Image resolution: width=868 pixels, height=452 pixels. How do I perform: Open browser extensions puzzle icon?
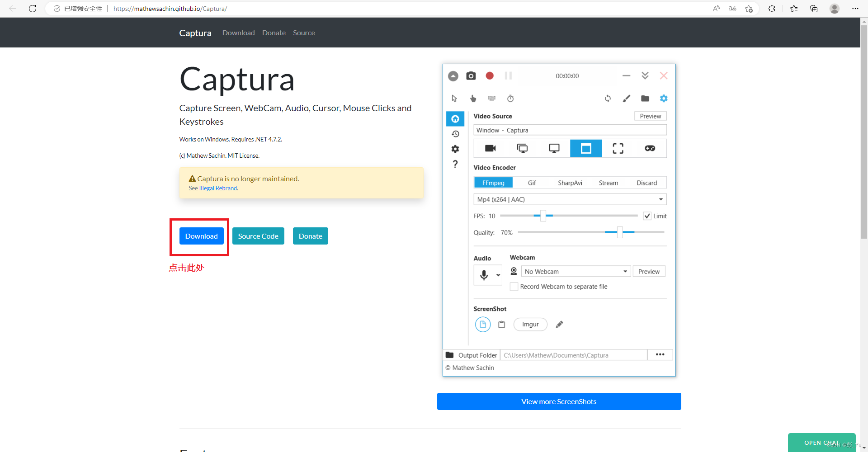772,9
